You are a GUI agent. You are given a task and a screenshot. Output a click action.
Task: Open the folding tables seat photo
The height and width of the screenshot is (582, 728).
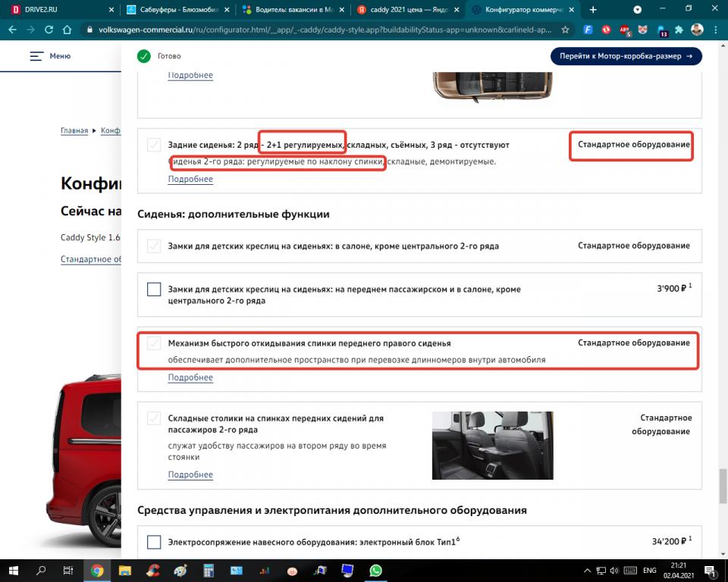point(493,446)
